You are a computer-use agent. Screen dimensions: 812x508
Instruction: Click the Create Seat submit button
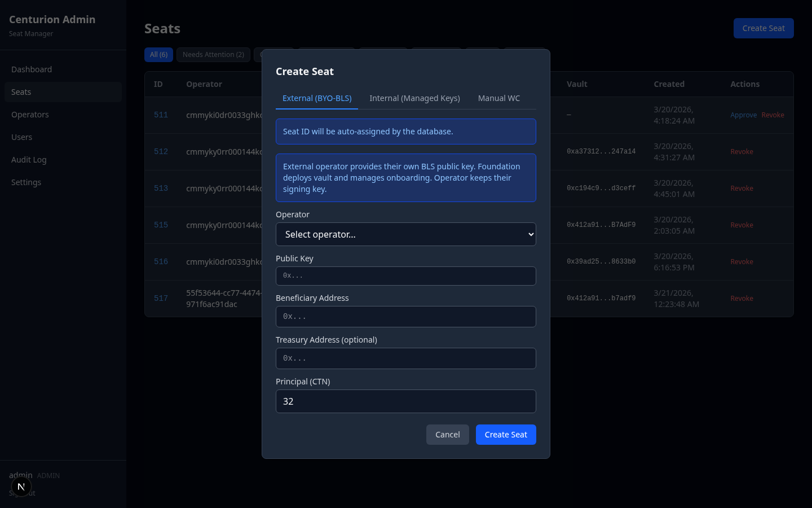(x=506, y=435)
